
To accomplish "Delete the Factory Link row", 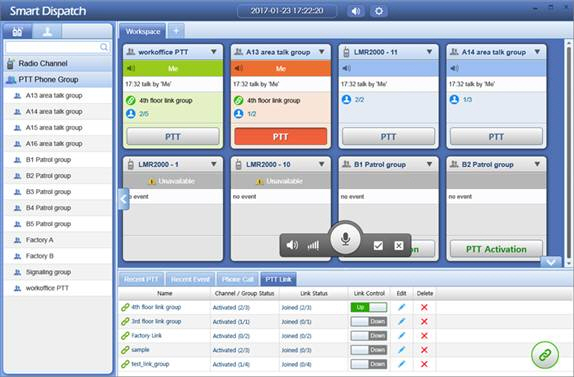I will click(424, 336).
